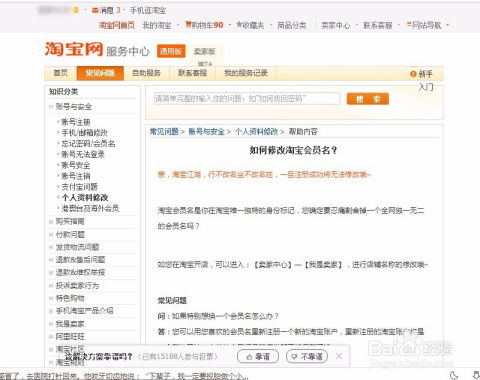Open the 首页 tab

[60, 73]
